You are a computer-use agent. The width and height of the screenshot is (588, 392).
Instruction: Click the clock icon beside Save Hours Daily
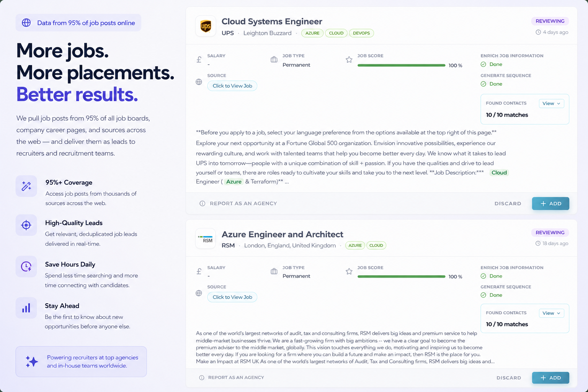point(26,266)
